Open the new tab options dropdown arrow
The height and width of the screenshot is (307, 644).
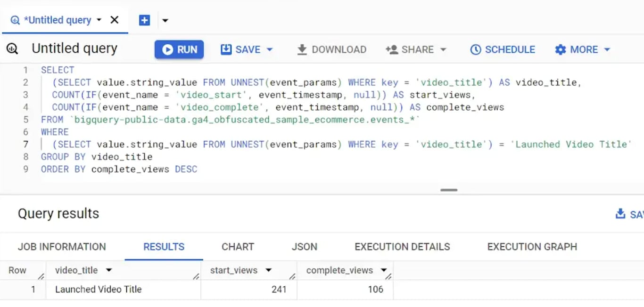tap(165, 20)
